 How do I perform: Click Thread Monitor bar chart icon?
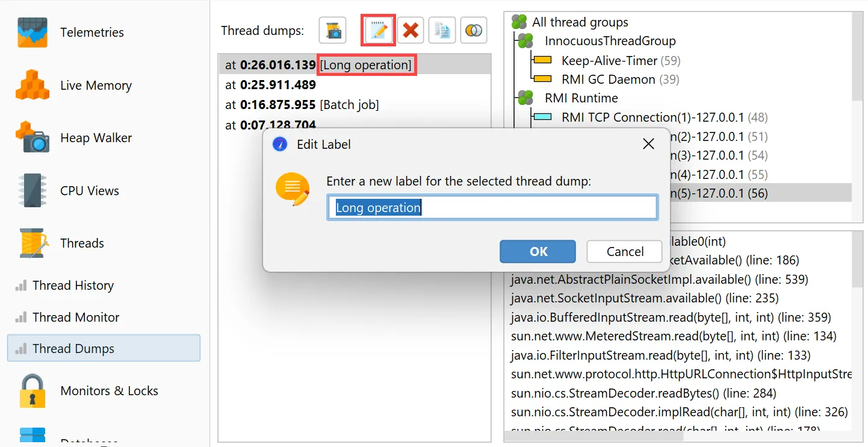(x=21, y=317)
